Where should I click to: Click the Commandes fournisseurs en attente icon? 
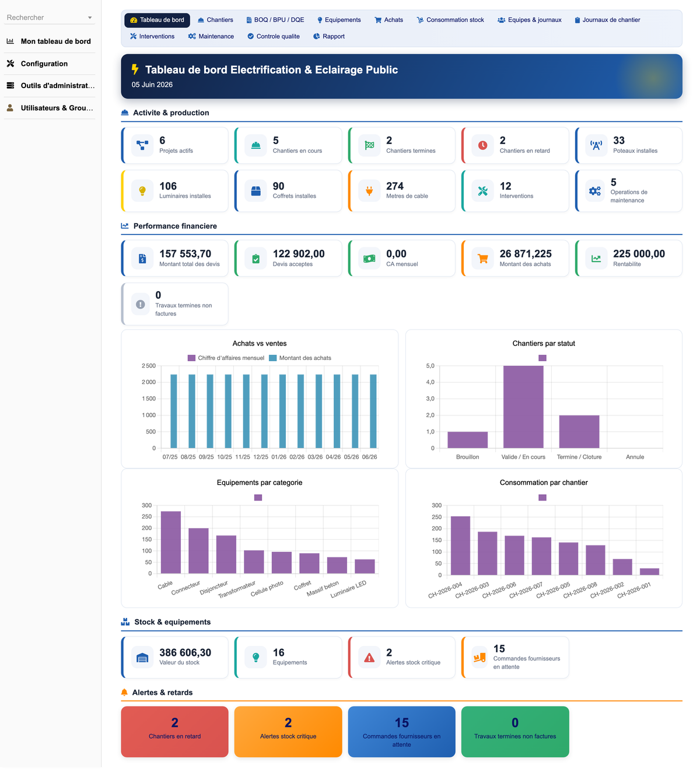click(480, 658)
